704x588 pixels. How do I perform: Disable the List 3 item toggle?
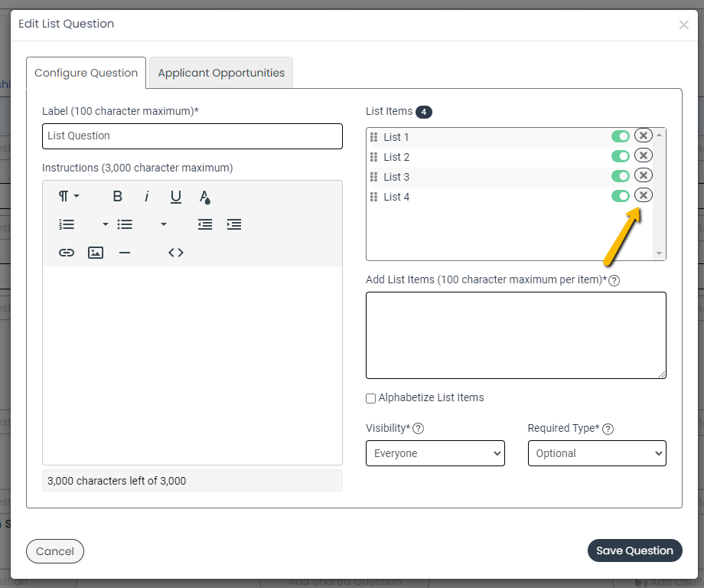coord(621,176)
